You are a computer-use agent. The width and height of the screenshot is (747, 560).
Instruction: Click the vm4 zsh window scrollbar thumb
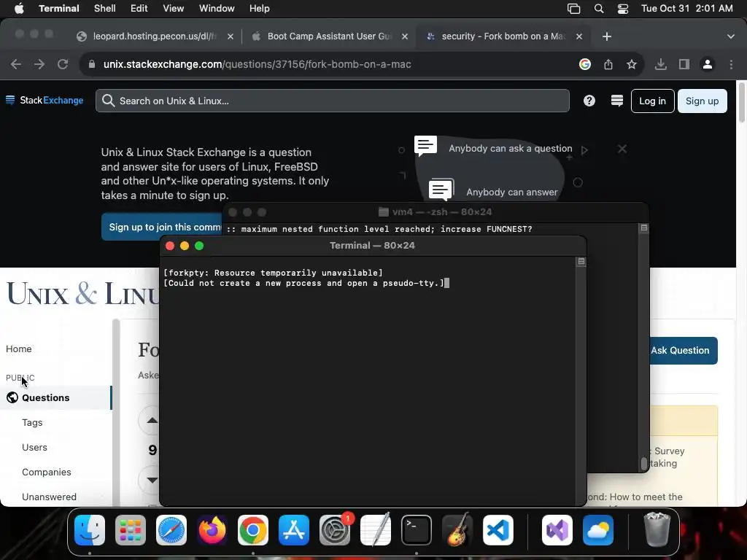(x=644, y=463)
